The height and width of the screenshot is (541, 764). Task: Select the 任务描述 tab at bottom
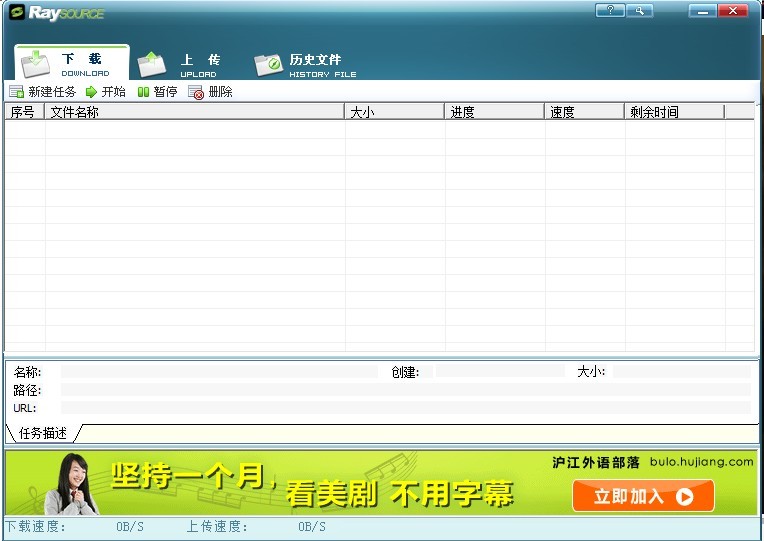[x=43, y=434]
